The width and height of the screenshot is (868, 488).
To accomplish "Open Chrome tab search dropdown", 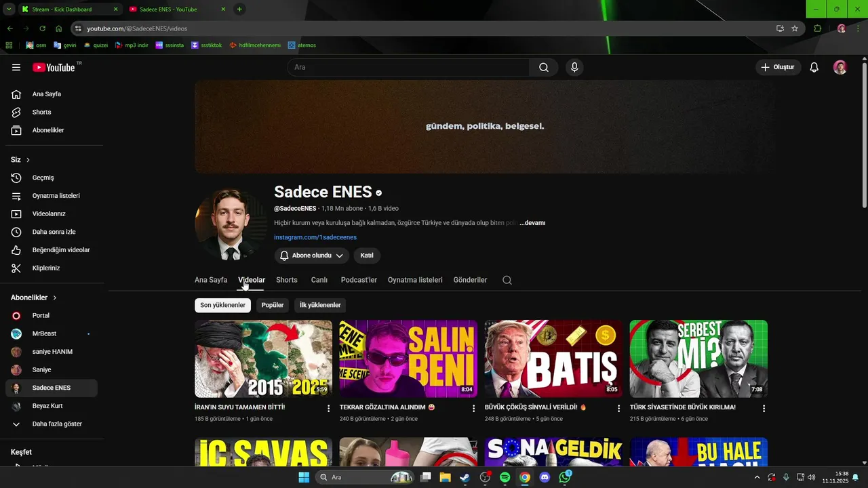I will (x=9, y=9).
